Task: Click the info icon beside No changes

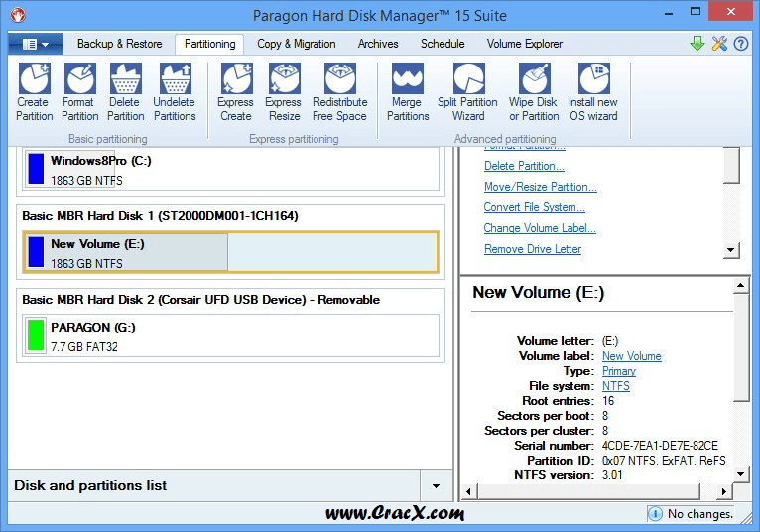Action: 655,513
